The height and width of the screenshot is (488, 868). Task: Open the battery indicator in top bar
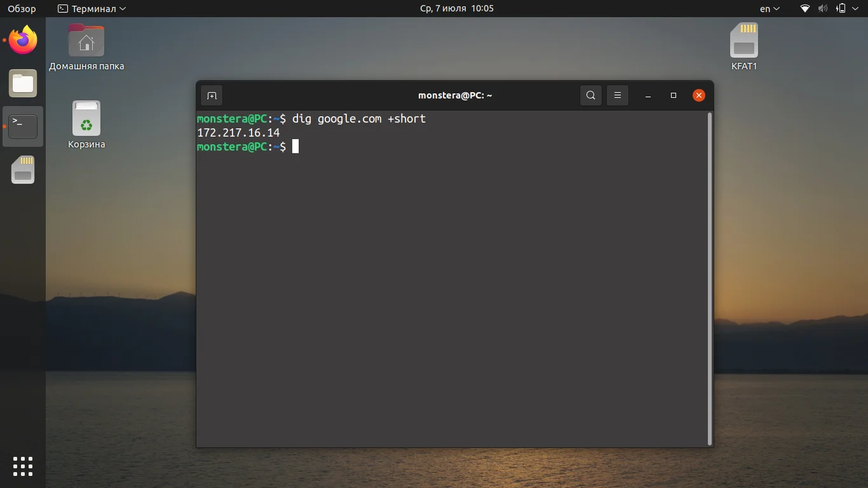[841, 9]
